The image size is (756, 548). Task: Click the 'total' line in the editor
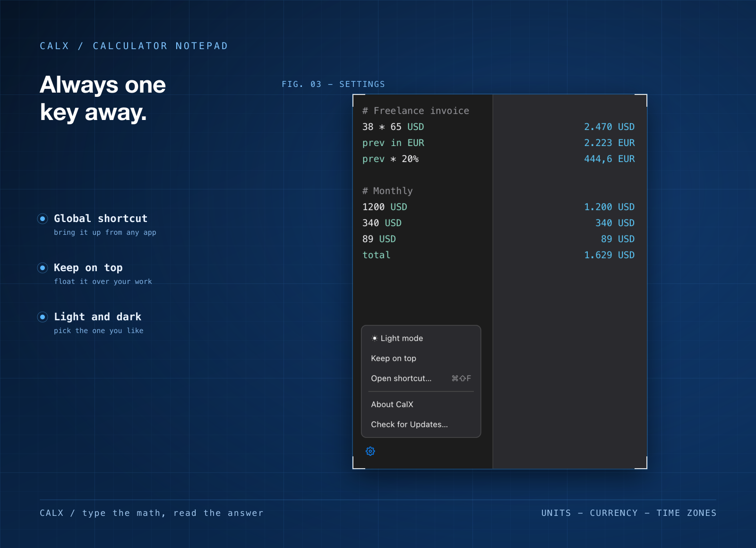[x=376, y=255]
